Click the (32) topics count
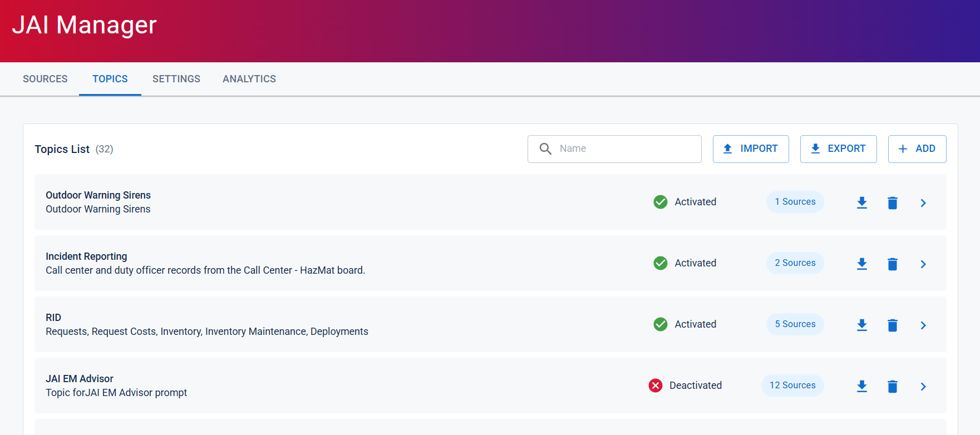 [x=104, y=149]
